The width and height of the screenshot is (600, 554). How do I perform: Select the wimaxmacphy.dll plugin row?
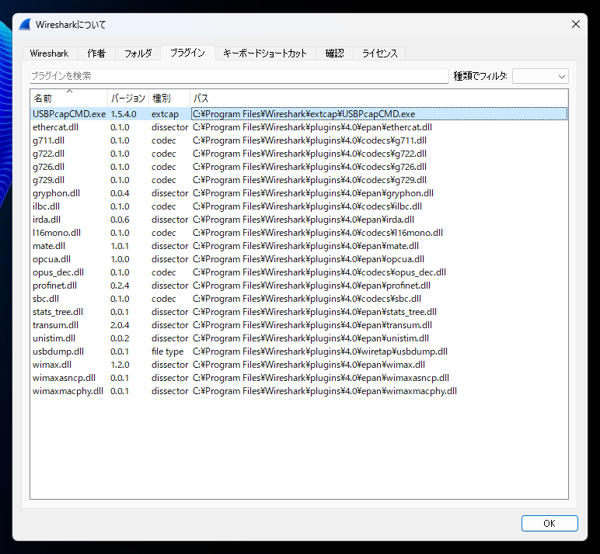tap(299, 391)
